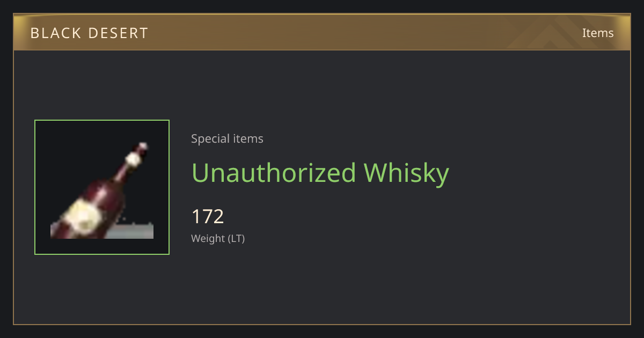Click the word Unauthorized in the title
The height and width of the screenshot is (338, 644).
pos(274,173)
